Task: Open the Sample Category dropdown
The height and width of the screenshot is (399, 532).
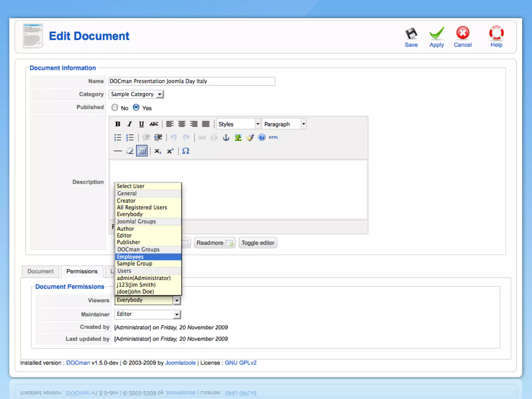Action: [136, 94]
